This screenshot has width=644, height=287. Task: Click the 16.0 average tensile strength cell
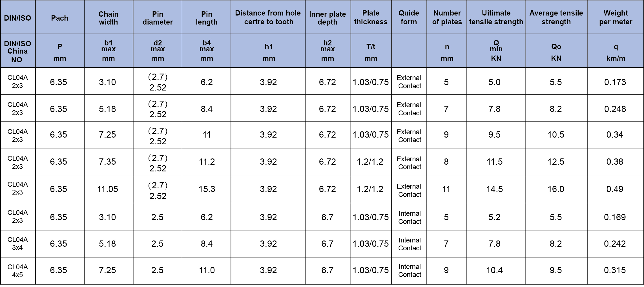coord(556,189)
